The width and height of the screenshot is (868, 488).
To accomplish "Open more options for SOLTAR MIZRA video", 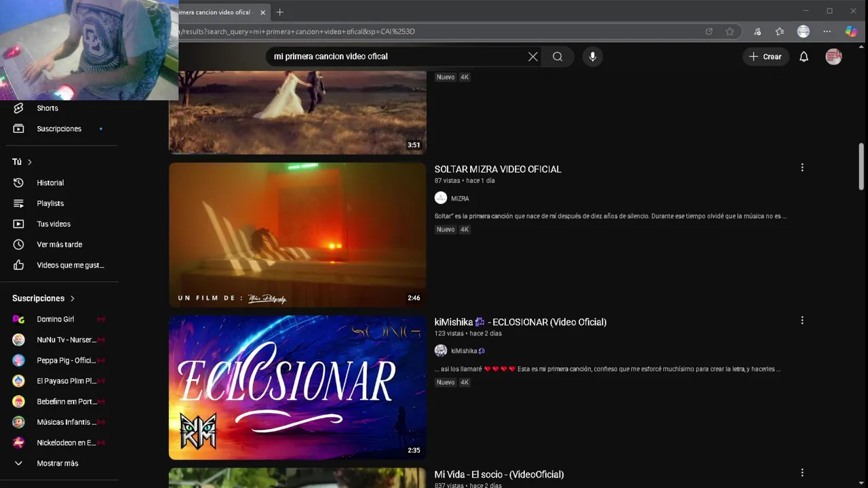I will [802, 167].
